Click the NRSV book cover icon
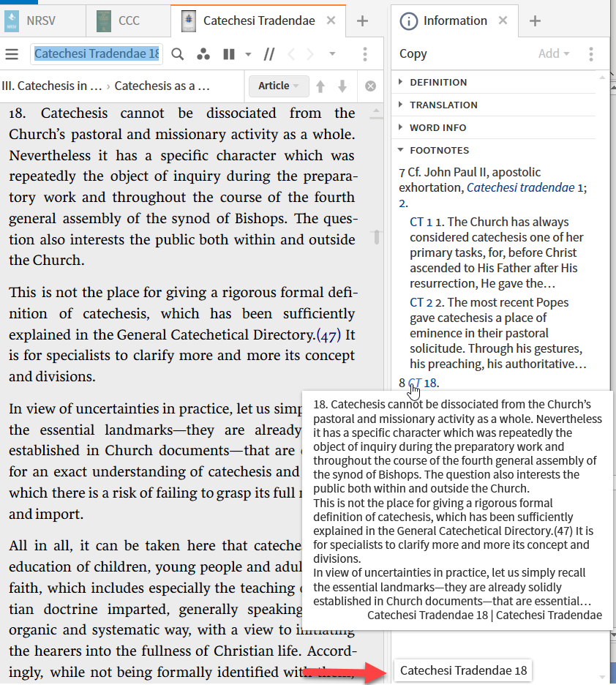The height and width of the screenshot is (685, 616). click(12, 21)
